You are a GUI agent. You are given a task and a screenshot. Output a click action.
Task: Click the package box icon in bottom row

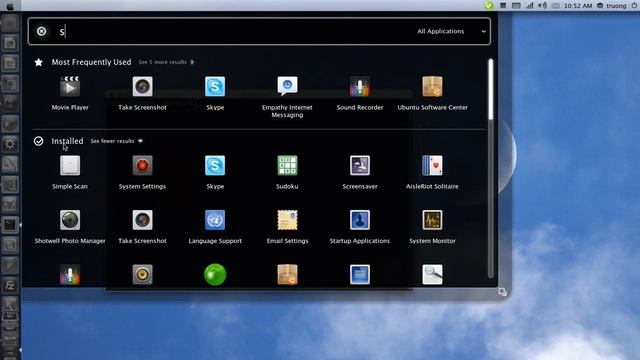point(287,274)
